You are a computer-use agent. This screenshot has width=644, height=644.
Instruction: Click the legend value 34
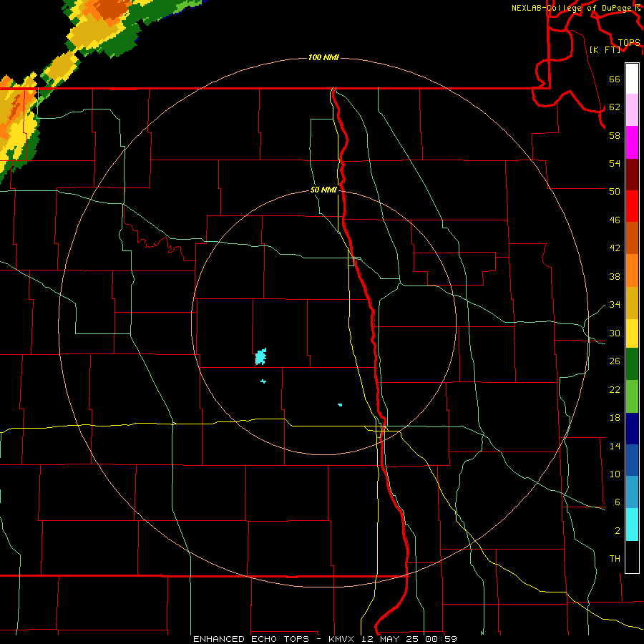pyautogui.click(x=615, y=305)
